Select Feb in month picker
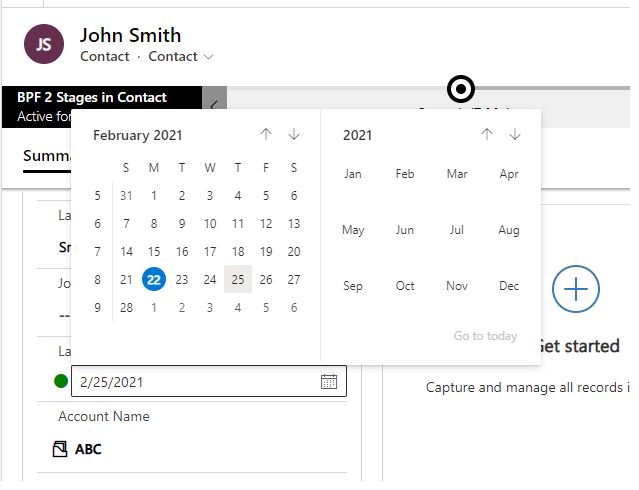This screenshot has width=639, height=490. point(405,174)
